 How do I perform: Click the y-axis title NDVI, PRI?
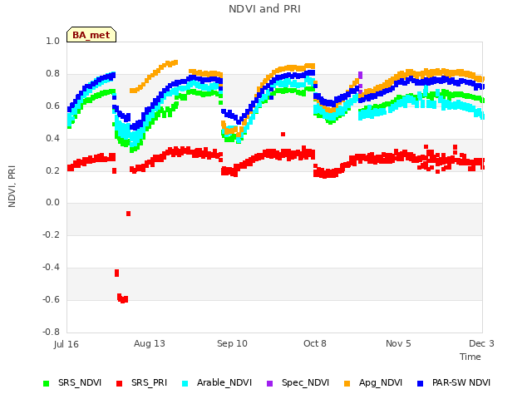click(12, 186)
